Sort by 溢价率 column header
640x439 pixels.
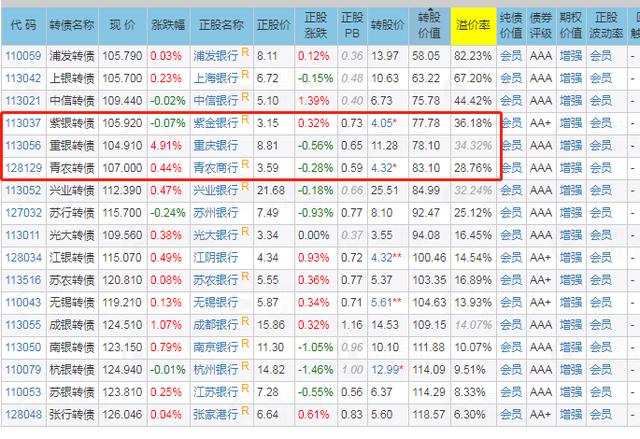(x=473, y=25)
